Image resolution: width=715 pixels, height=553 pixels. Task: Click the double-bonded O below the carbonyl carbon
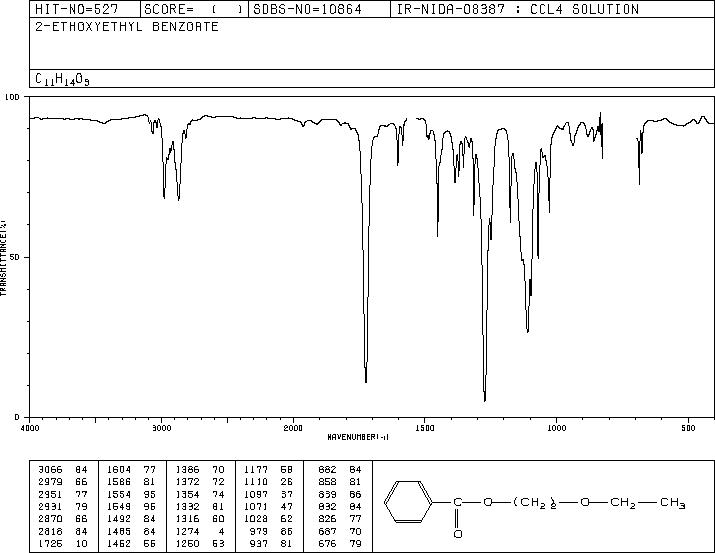(458, 534)
